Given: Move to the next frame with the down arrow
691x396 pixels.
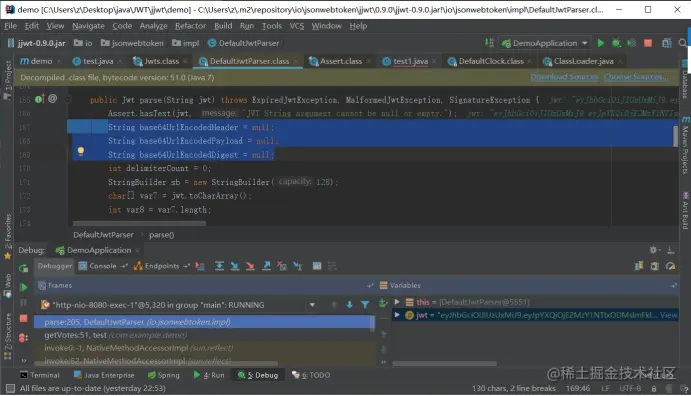Looking at the screenshot, I should pos(349,304).
